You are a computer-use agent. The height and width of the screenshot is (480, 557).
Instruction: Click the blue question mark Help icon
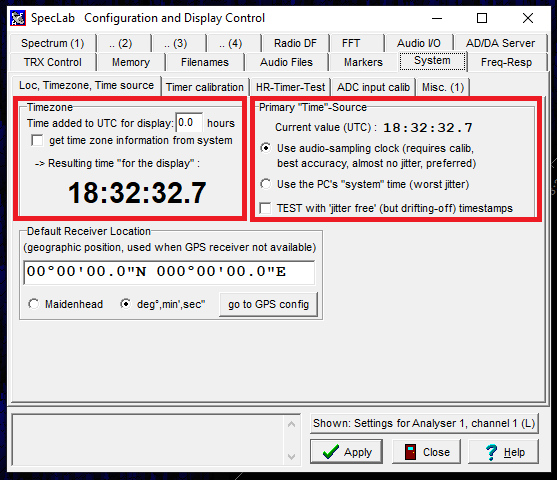coord(491,452)
